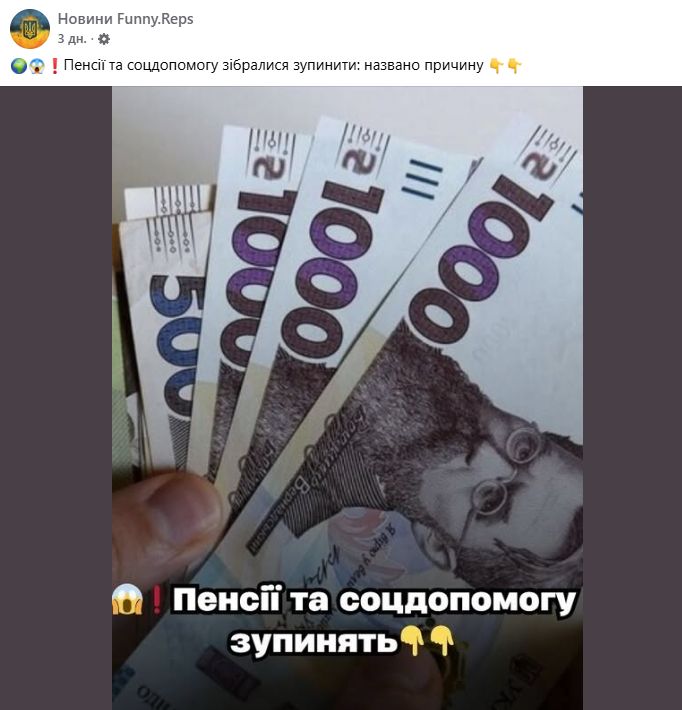Click the screaming face emoji in caption
This screenshot has width=682, height=710.
pos(37,66)
